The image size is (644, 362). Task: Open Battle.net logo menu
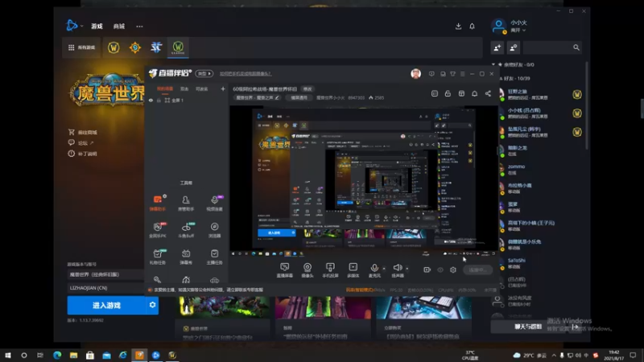(74, 26)
